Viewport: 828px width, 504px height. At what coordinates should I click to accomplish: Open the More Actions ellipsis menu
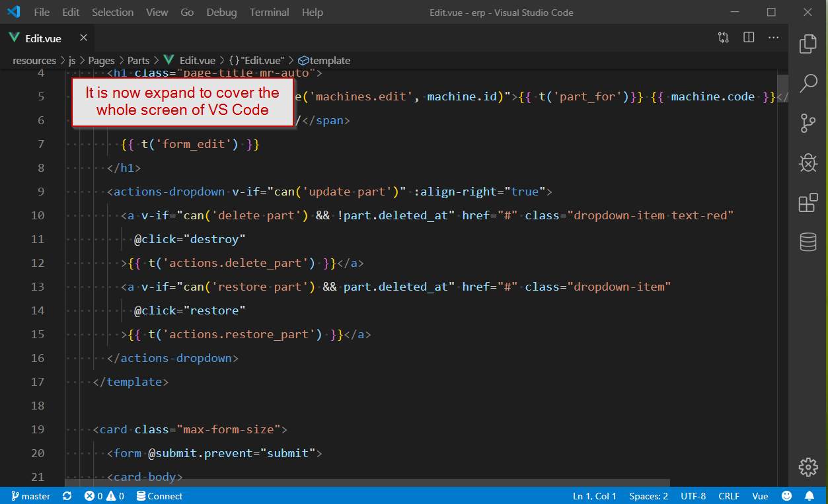pyautogui.click(x=774, y=38)
